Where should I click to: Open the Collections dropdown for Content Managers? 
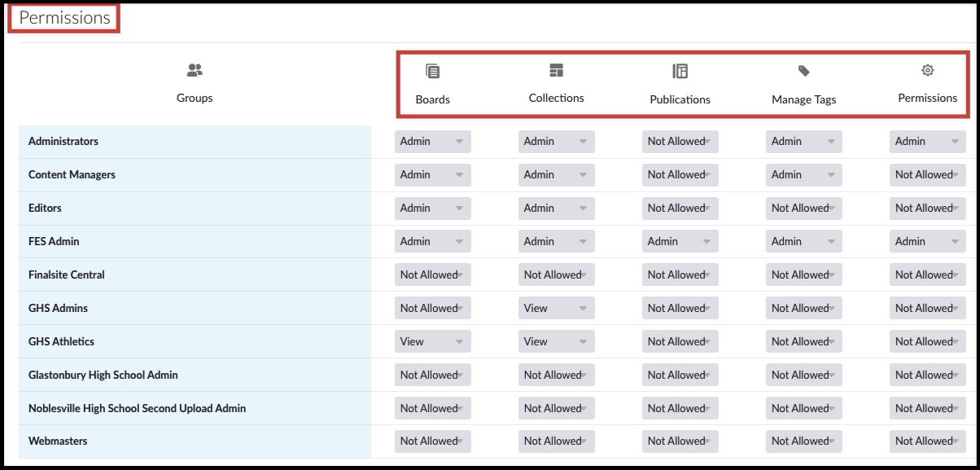[556, 174]
